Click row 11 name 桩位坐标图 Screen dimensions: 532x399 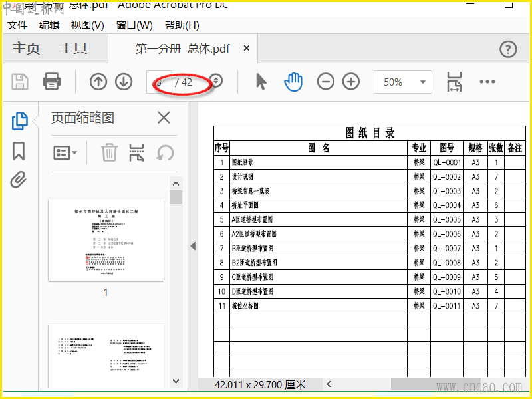coord(245,306)
